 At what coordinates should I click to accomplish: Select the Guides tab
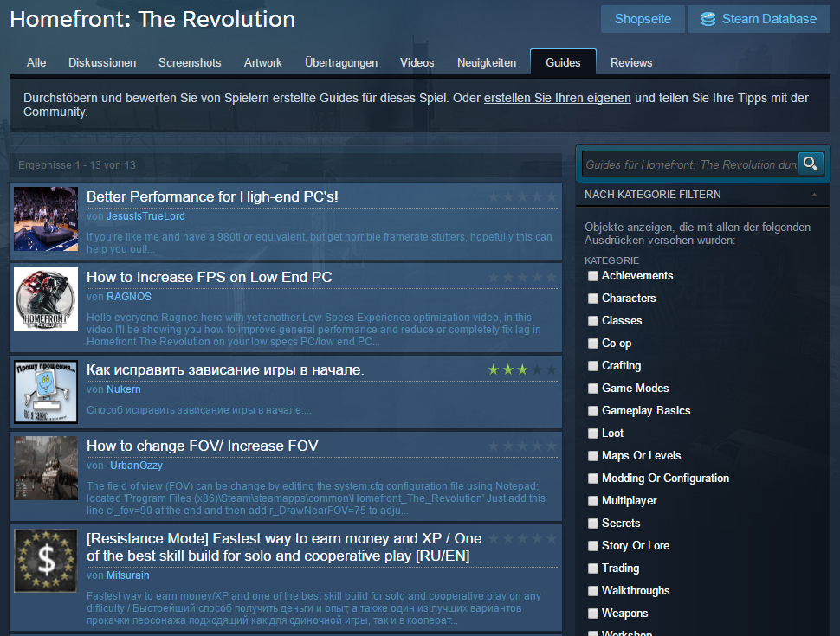pos(563,62)
